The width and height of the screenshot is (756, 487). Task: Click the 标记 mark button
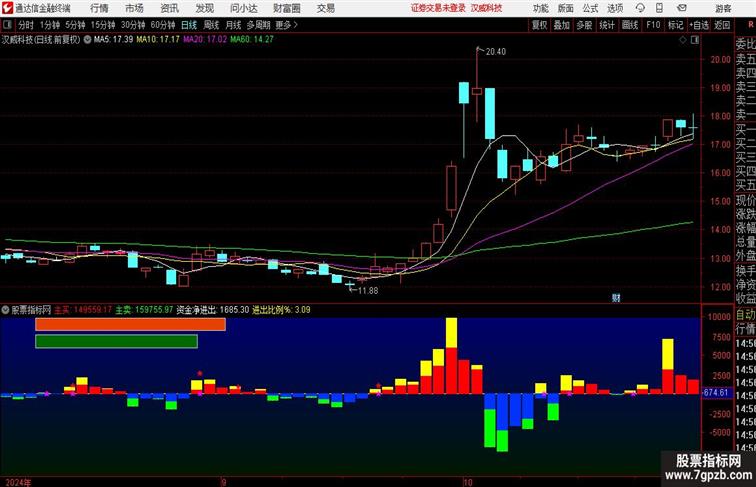(675, 25)
